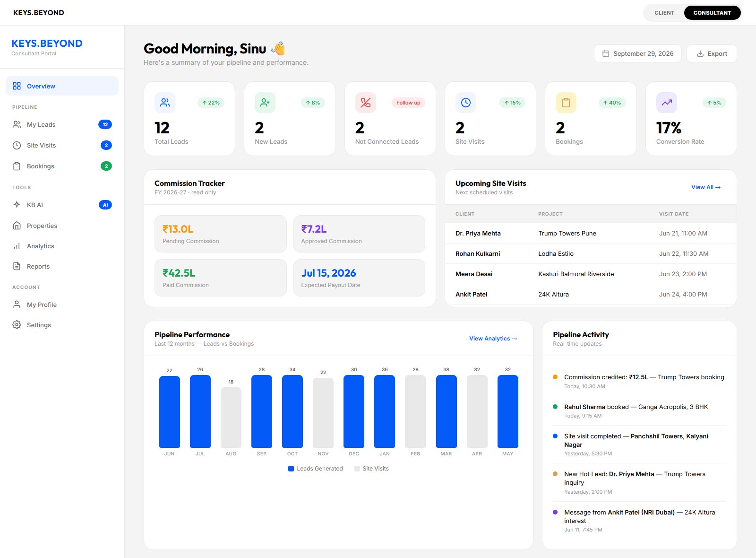The image size is (756, 558).
Task: Export the dashboard summary
Action: (712, 53)
